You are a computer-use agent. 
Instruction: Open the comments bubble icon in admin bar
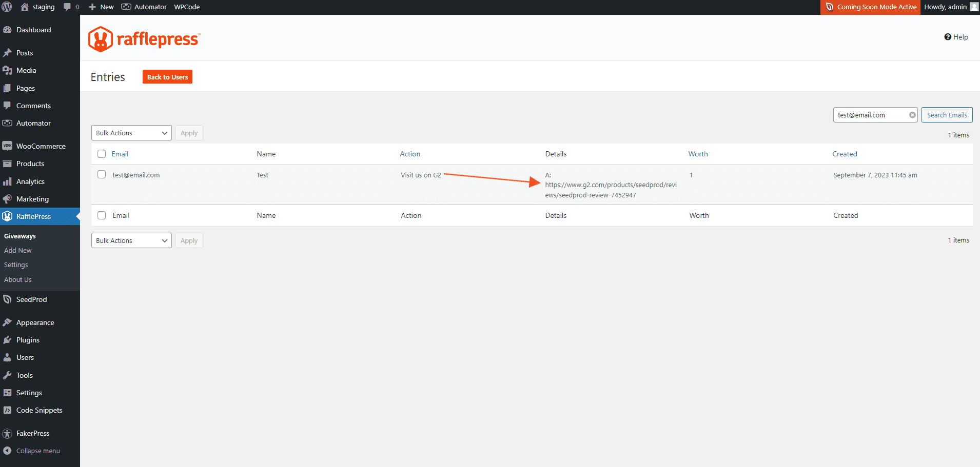pyautogui.click(x=67, y=7)
